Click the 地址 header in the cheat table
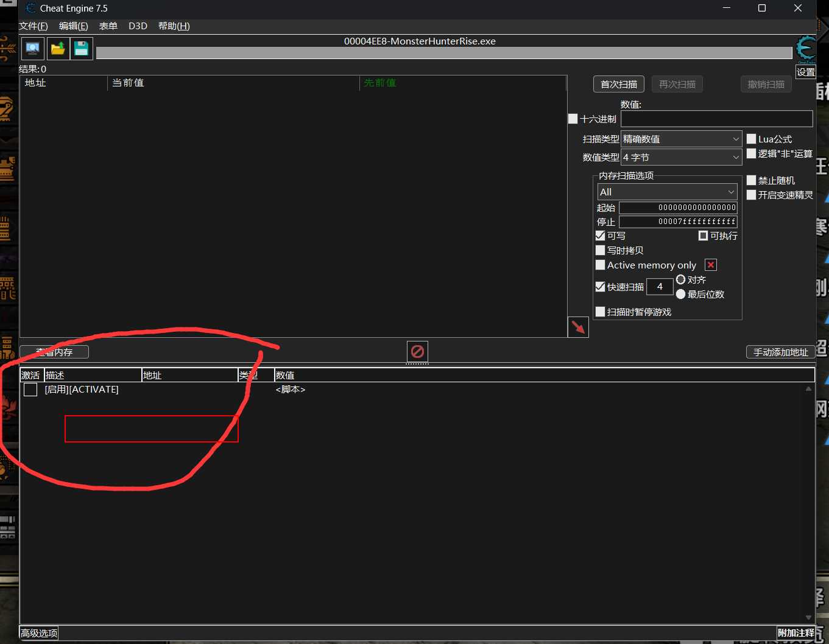The image size is (829, 644). (190, 375)
